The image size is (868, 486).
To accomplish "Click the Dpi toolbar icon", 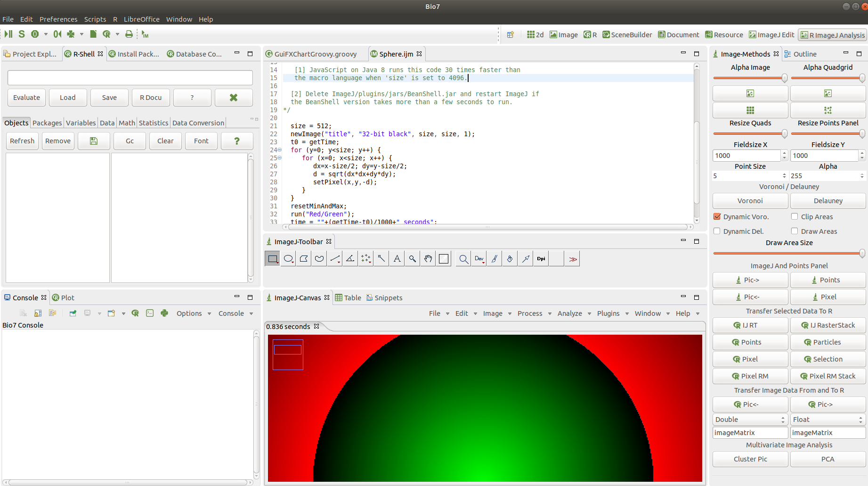I will tap(541, 258).
